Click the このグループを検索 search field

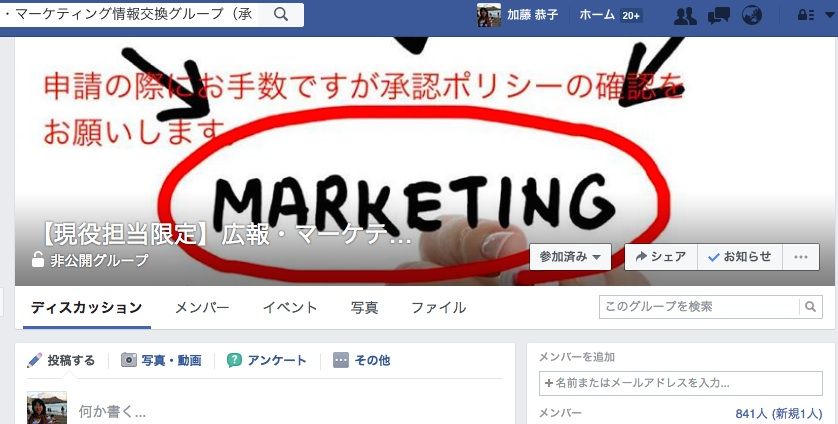(700, 307)
